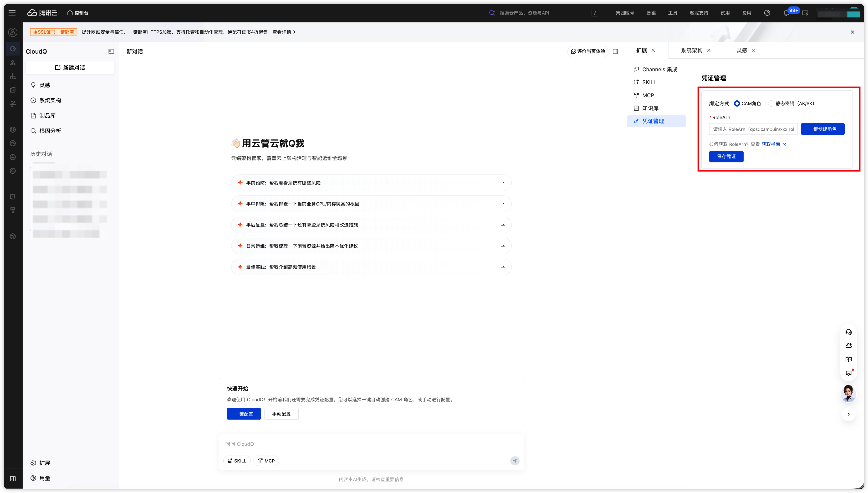Click 保存凭证 to save credentials
Screen dimensions: 868x493
click(726, 156)
